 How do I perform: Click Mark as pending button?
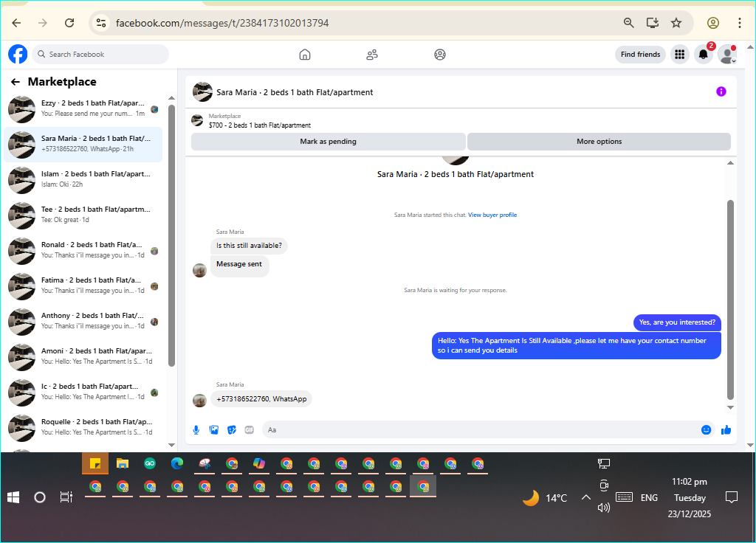tap(329, 142)
